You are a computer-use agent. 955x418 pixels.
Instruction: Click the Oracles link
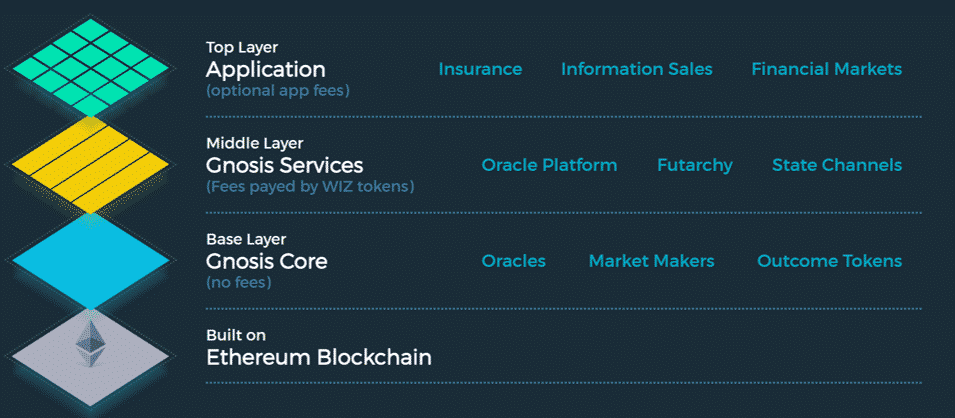[513, 261]
